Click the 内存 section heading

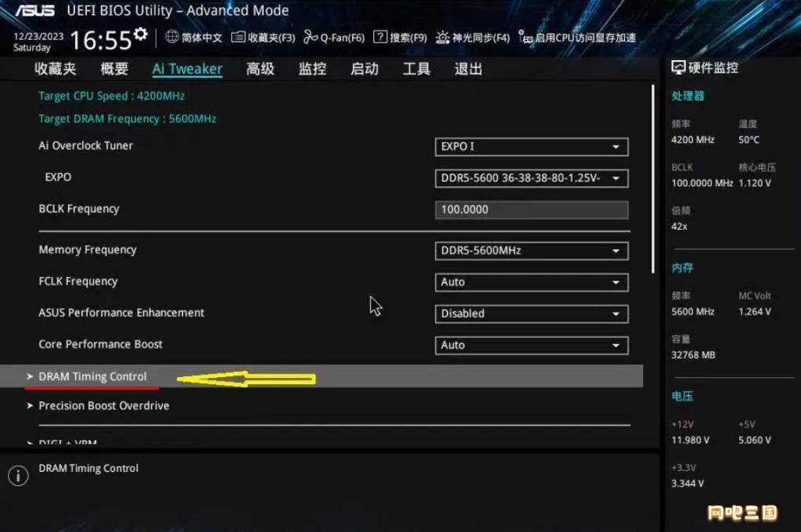click(x=682, y=268)
